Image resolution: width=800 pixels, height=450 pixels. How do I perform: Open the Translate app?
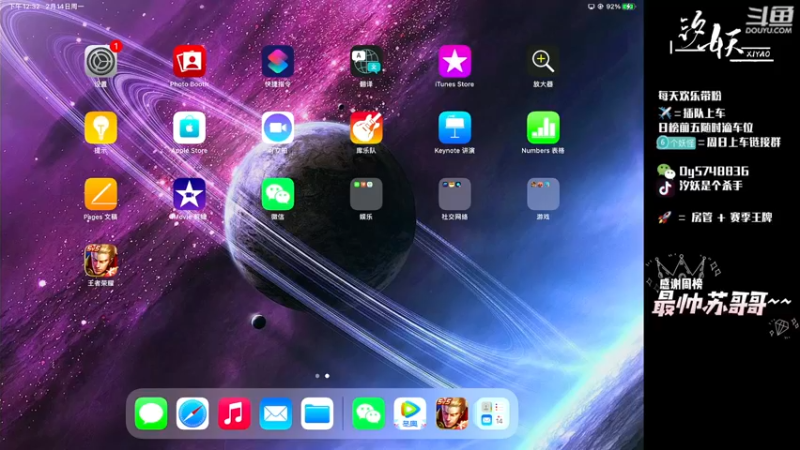tap(366, 61)
